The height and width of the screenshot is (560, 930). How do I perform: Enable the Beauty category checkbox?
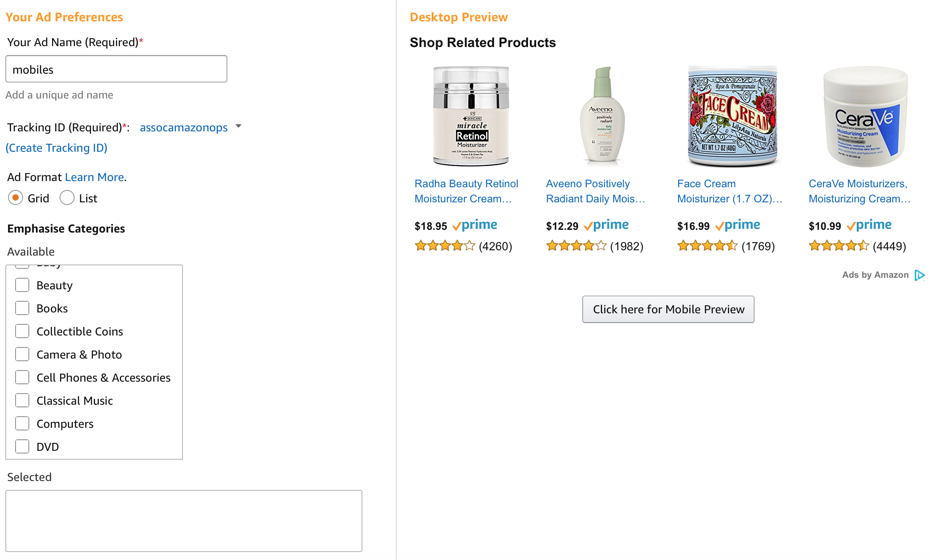pos(22,285)
